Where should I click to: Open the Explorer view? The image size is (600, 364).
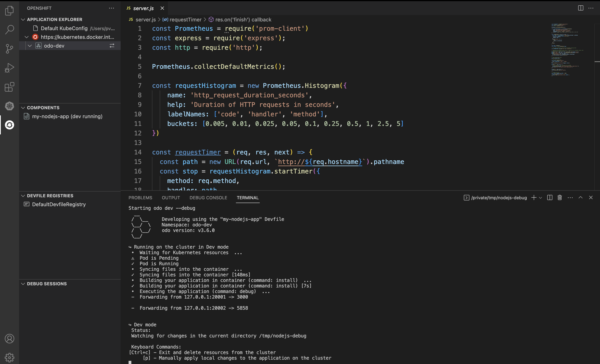click(x=9, y=11)
